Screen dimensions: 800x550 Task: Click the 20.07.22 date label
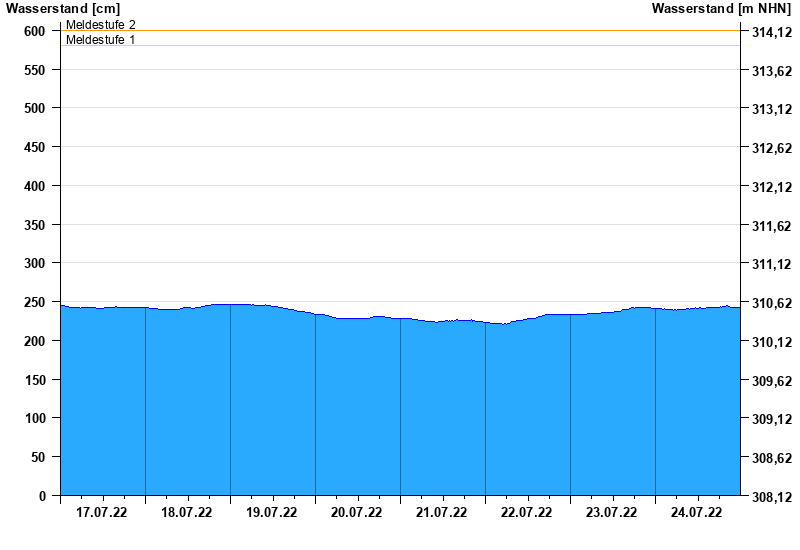point(357,513)
